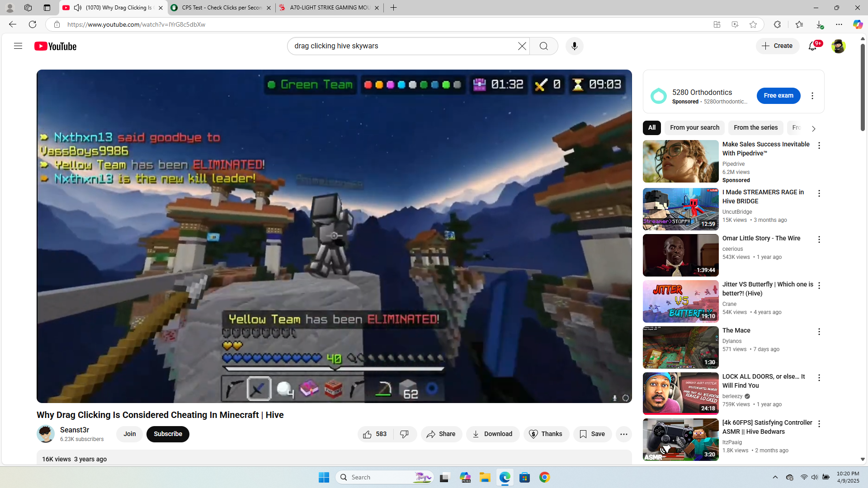The width and height of the screenshot is (868, 488).
Task: Mute the YouTube tab audio
Action: 78,8
